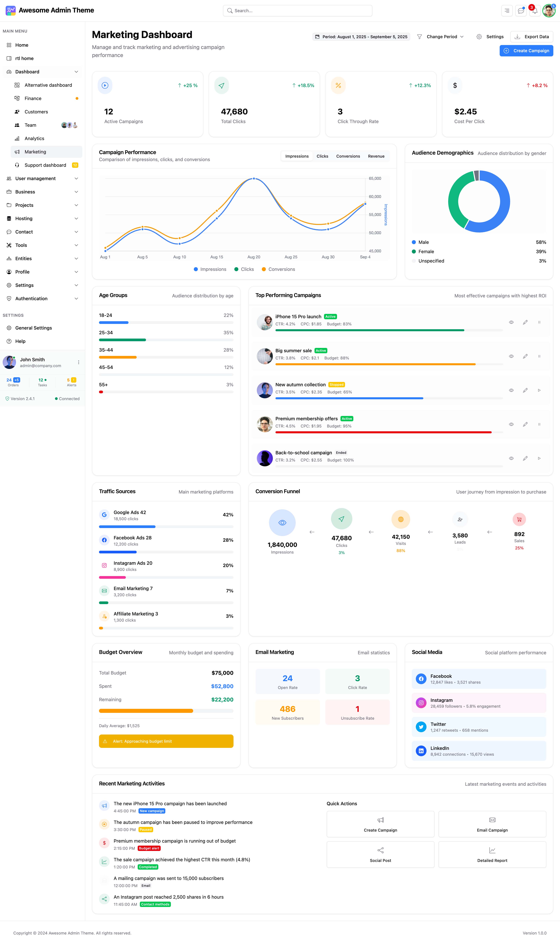560x945 pixels.
Task: Expand the Projects sidebar menu
Action: (x=42, y=205)
